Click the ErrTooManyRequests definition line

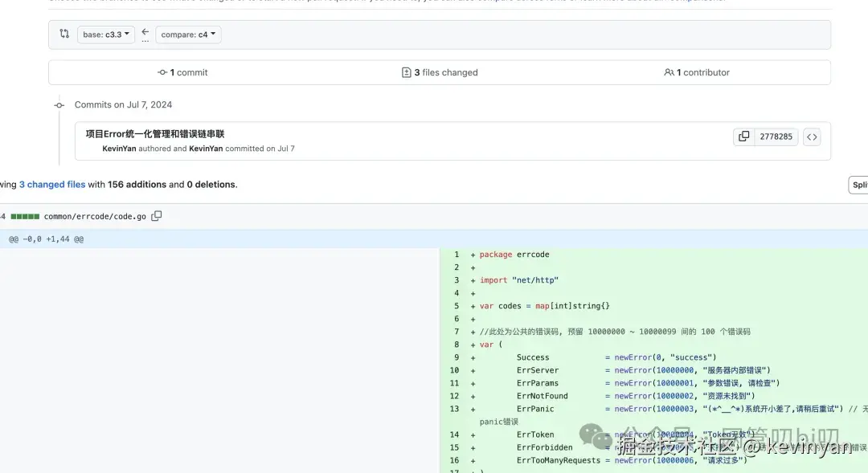pos(633,460)
